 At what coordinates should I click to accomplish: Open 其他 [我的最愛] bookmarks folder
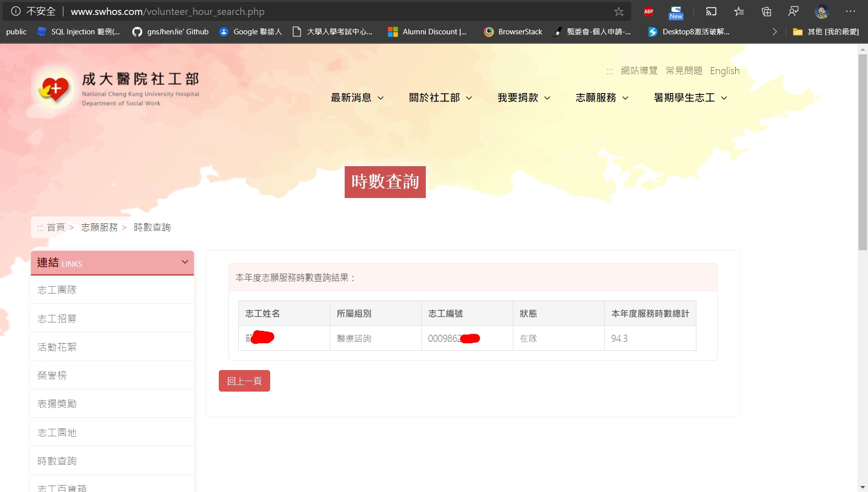click(826, 31)
